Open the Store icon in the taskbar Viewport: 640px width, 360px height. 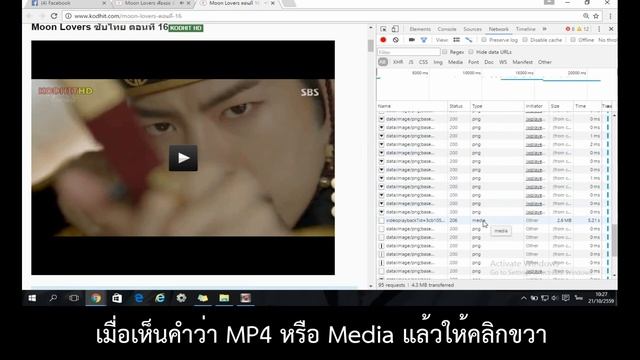[x=117, y=298]
